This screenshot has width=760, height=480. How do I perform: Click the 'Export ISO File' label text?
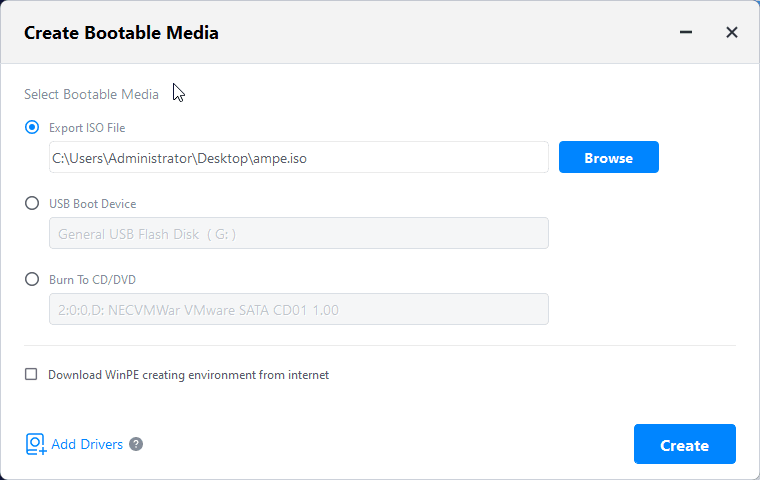[x=87, y=128]
